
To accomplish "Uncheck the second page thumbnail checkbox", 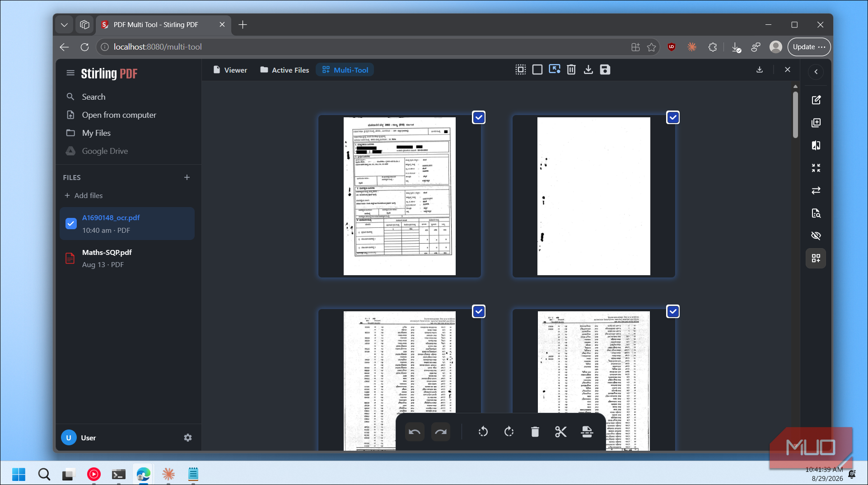I will [673, 117].
